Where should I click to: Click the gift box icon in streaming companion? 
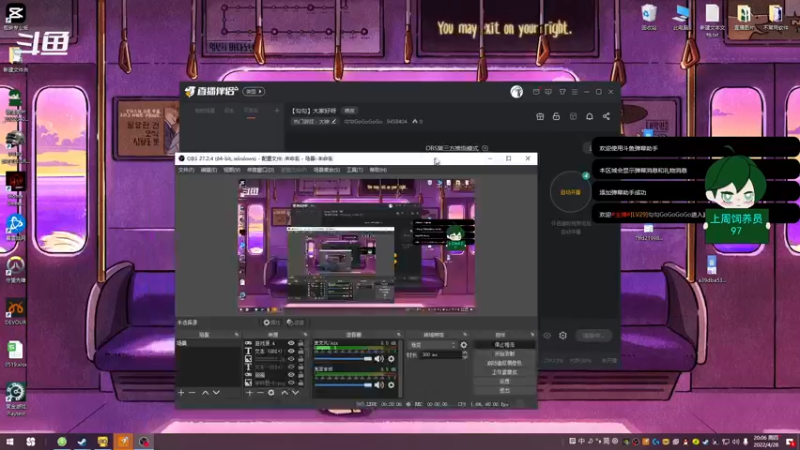tap(540, 117)
